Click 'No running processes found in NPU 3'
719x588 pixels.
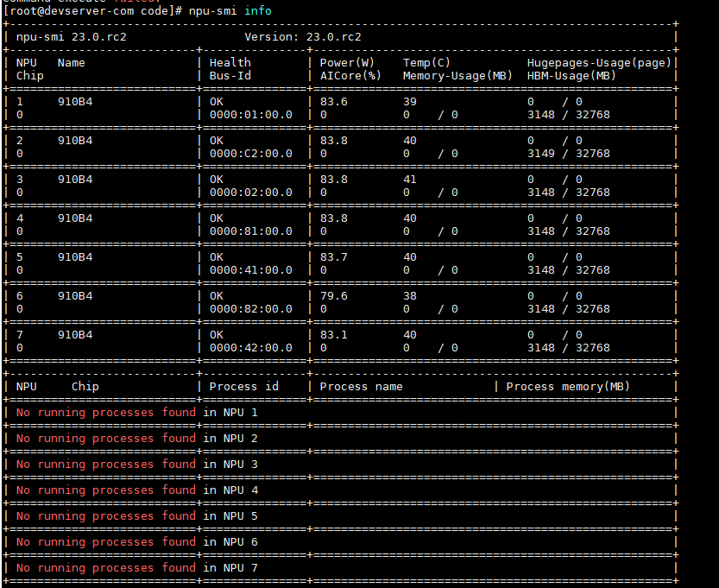[x=137, y=465]
